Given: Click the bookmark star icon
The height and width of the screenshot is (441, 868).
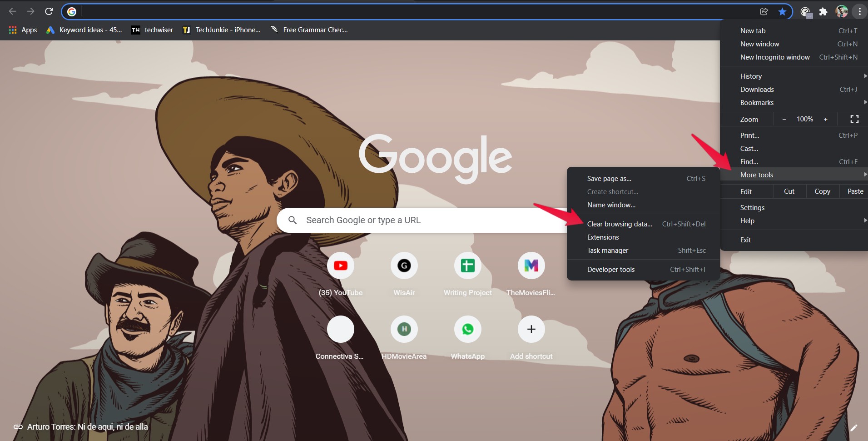Looking at the screenshot, I should 782,11.
